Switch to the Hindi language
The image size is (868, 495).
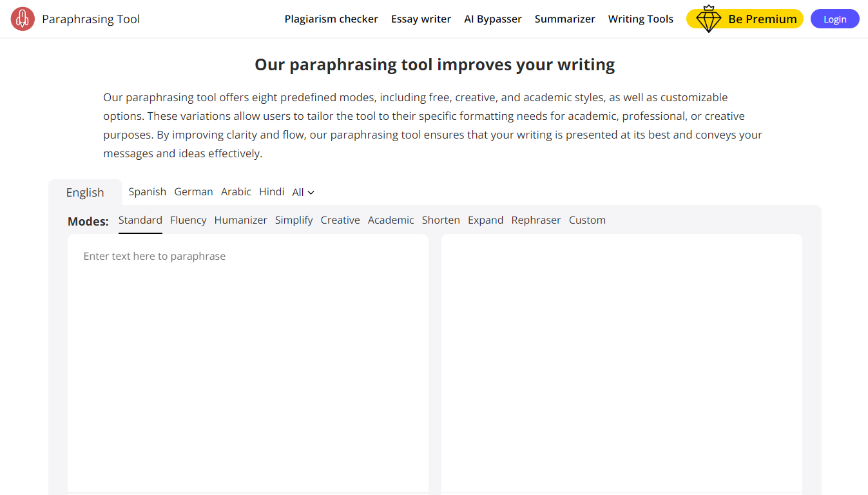(271, 192)
